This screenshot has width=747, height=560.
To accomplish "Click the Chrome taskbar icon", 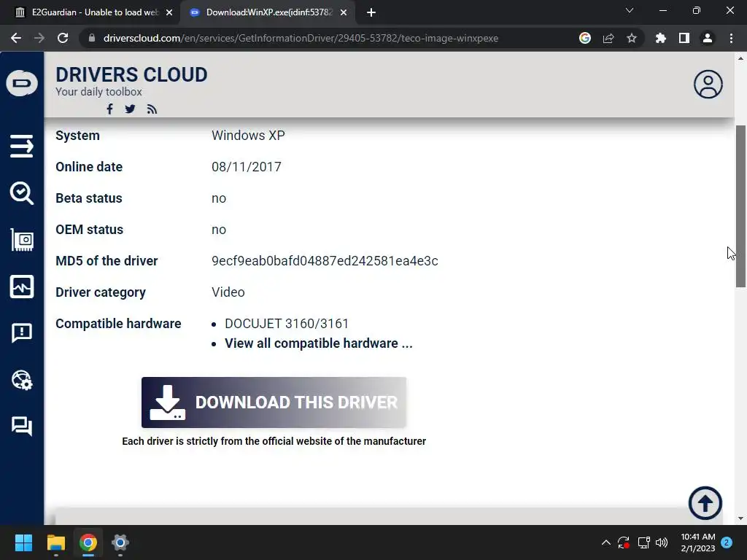I will tap(88, 542).
